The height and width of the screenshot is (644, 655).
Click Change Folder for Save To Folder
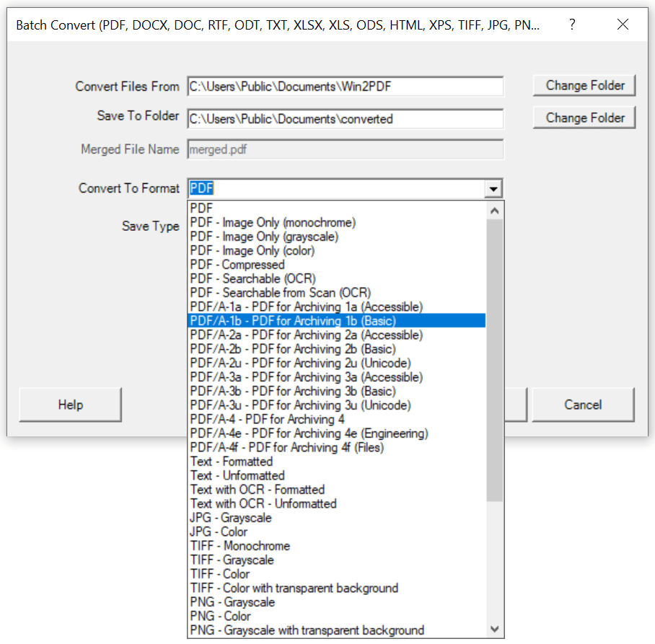click(584, 118)
